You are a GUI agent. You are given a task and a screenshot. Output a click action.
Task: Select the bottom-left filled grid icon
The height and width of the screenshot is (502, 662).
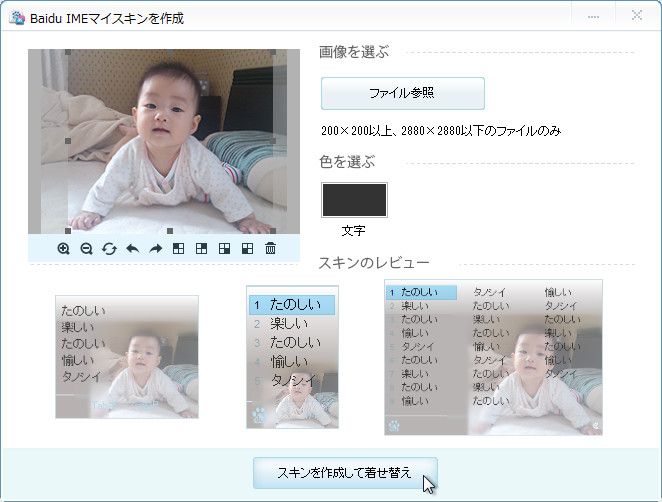tap(247, 249)
